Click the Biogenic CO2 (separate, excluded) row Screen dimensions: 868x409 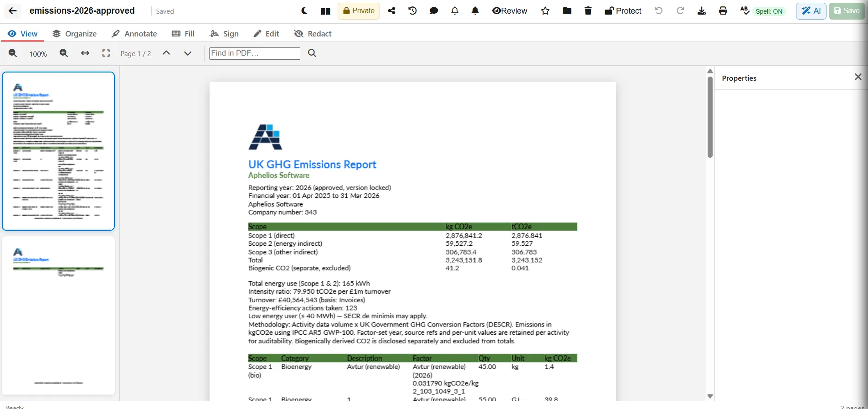pyautogui.click(x=299, y=268)
